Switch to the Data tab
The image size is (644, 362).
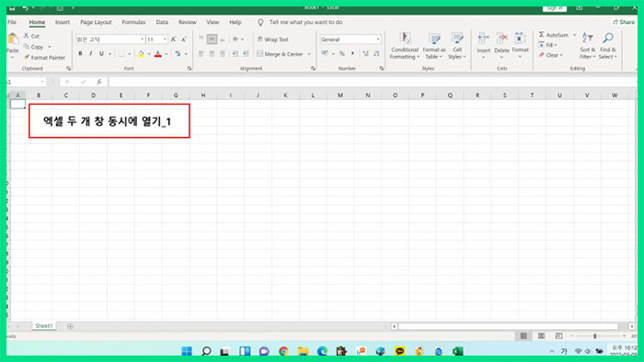tap(162, 22)
